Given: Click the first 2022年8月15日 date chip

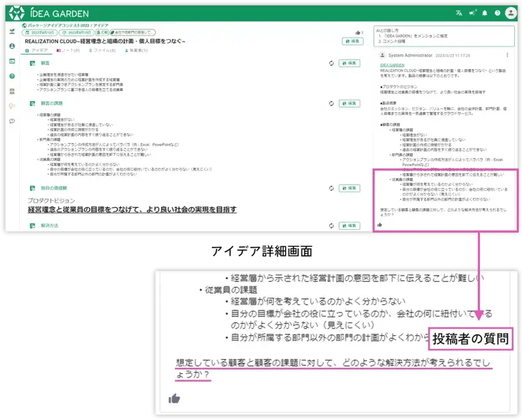Looking at the screenshot, I should coord(40,33).
